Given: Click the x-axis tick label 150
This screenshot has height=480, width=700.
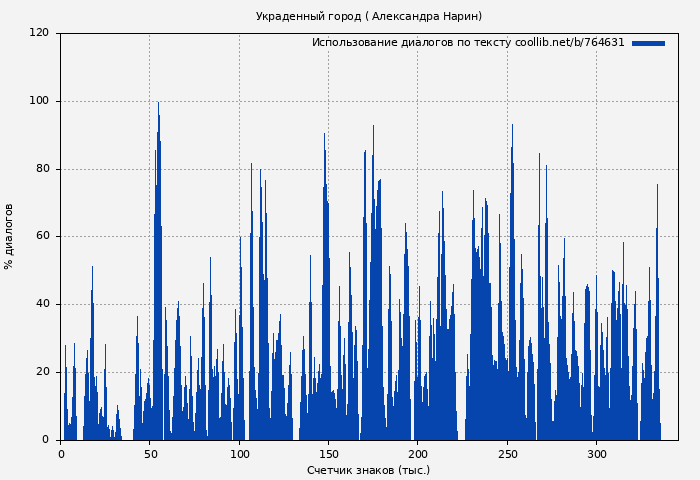Looking at the screenshot, I should (328, 454).
